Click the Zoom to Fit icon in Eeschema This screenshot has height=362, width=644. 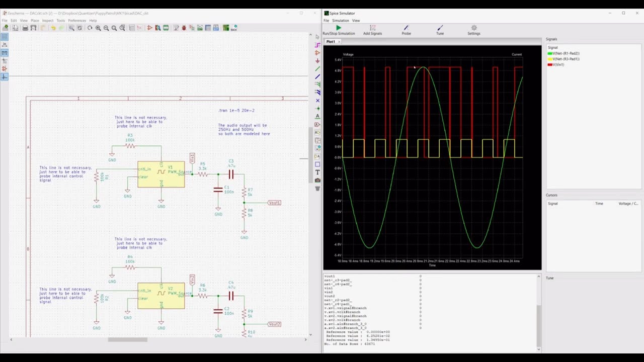coord(114,28)
